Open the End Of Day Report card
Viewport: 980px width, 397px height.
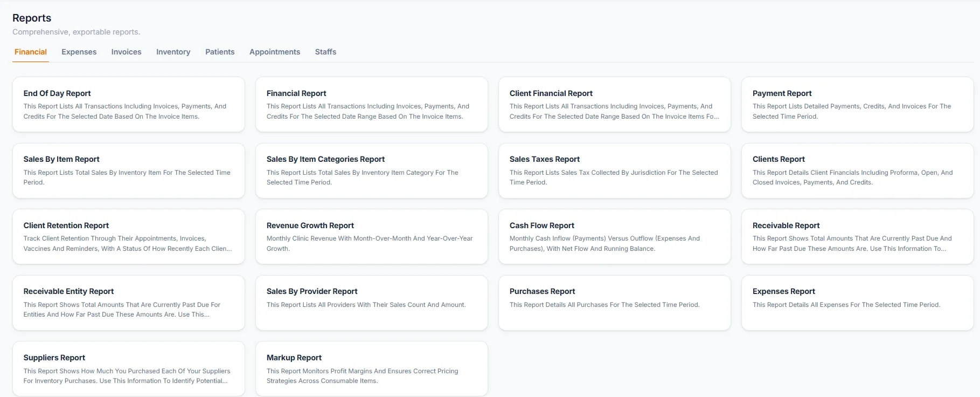click(x=129, y=104)
